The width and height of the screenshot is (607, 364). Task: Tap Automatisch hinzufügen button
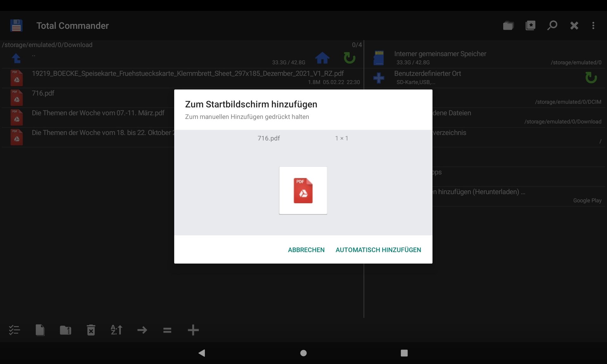coord(378,250)
